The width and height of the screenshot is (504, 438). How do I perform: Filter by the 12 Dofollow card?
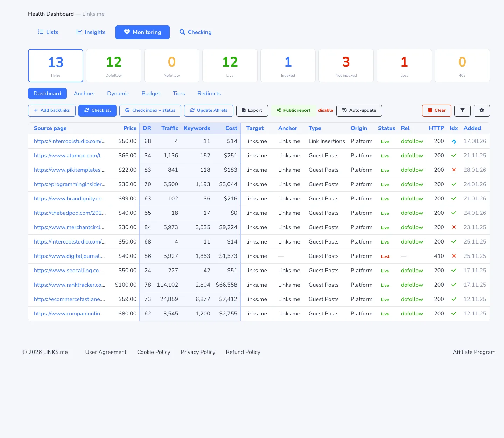[x=114, y=66]
